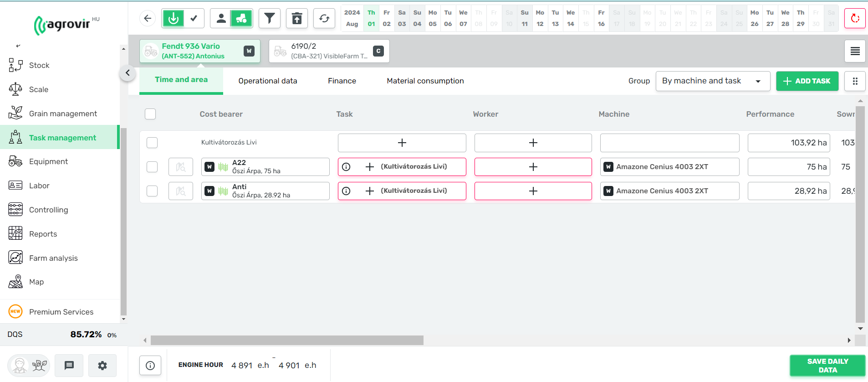Collapse the sidebar with the chevron
Screen dimensions: 868x382
(128, 73)
